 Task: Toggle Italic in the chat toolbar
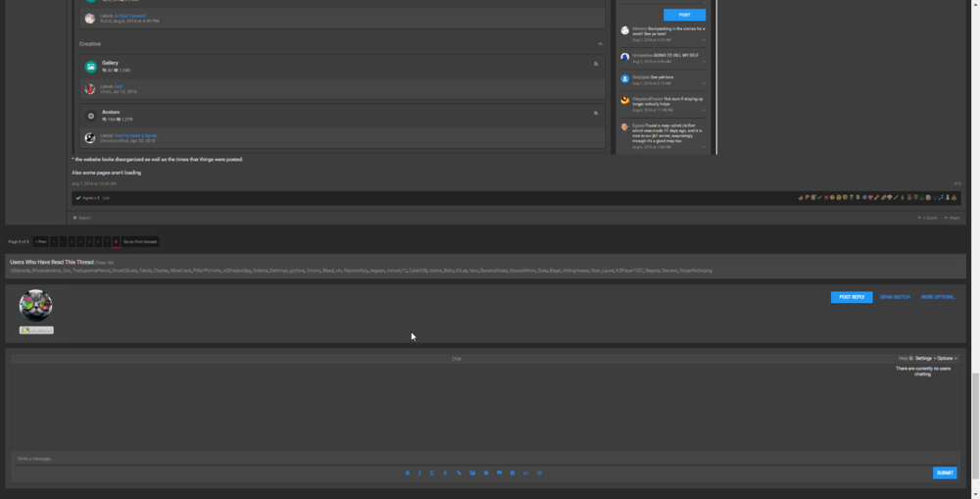tap(419, 473)
